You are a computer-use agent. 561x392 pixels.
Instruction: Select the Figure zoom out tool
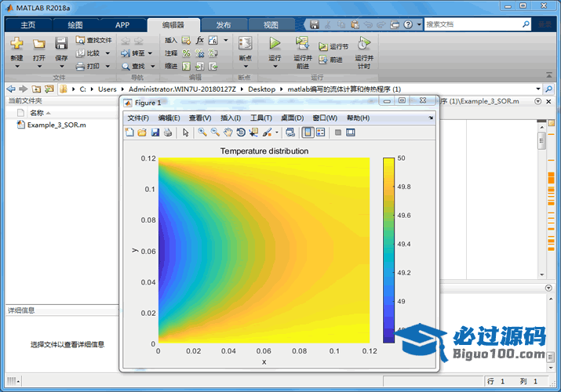coord(215,132)
